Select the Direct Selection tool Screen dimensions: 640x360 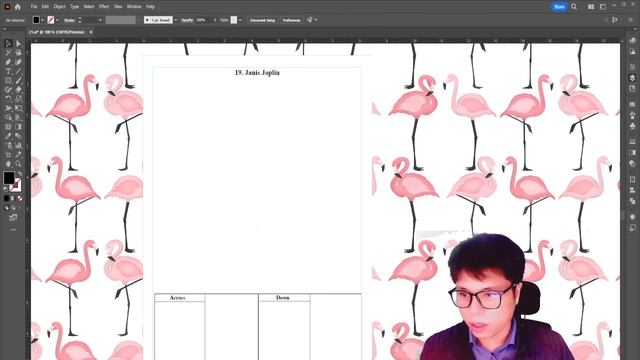point(18,43)
